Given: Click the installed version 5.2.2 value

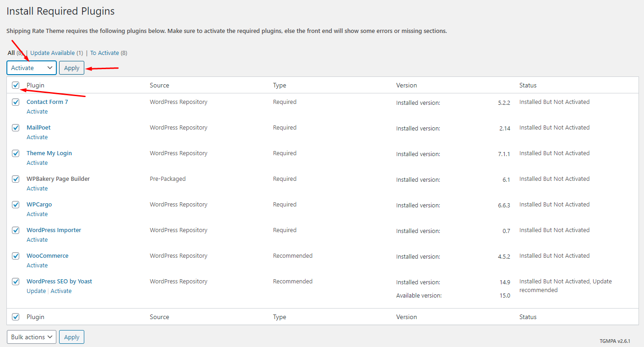Looking at the screenshot, I should [504, 103].
